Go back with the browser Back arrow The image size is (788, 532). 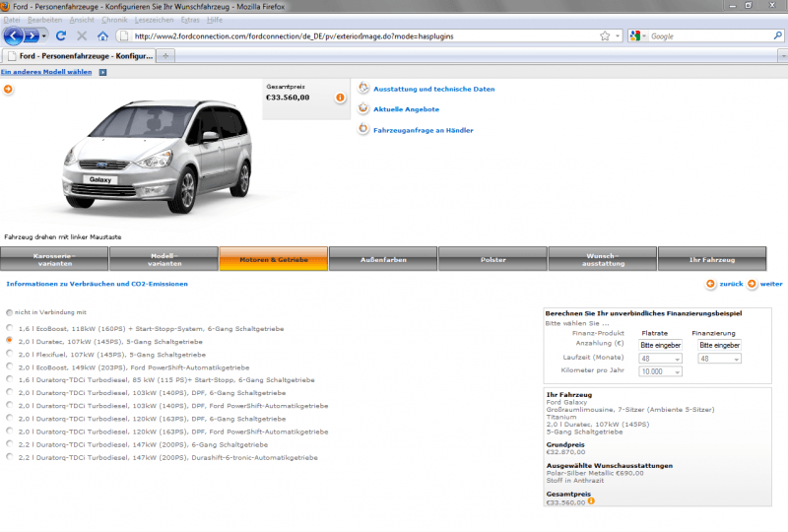tap(14, 35)
